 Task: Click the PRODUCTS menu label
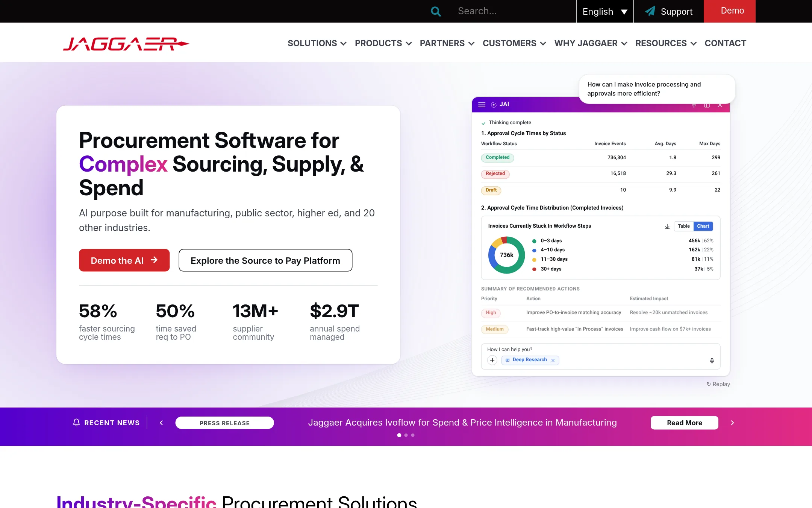378,43
